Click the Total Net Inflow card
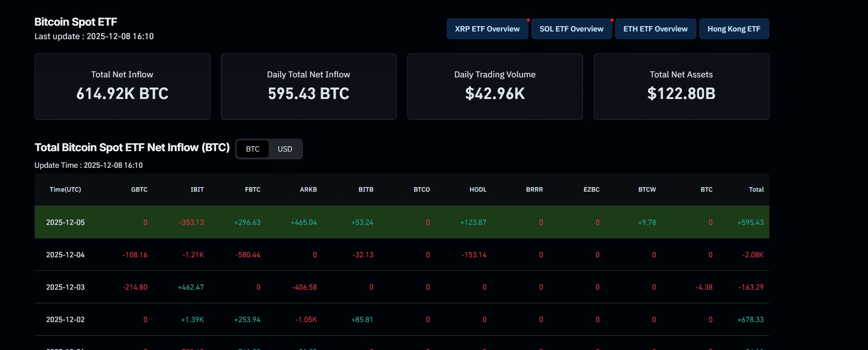This screenshot has height=350, width=868. tap(122, 86)
